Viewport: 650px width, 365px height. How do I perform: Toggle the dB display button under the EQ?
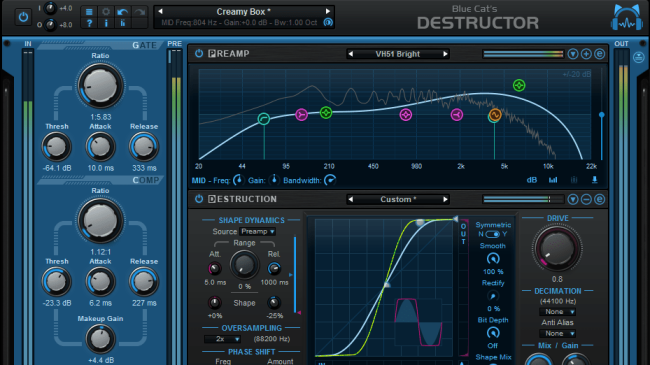(x=531, y=180)
